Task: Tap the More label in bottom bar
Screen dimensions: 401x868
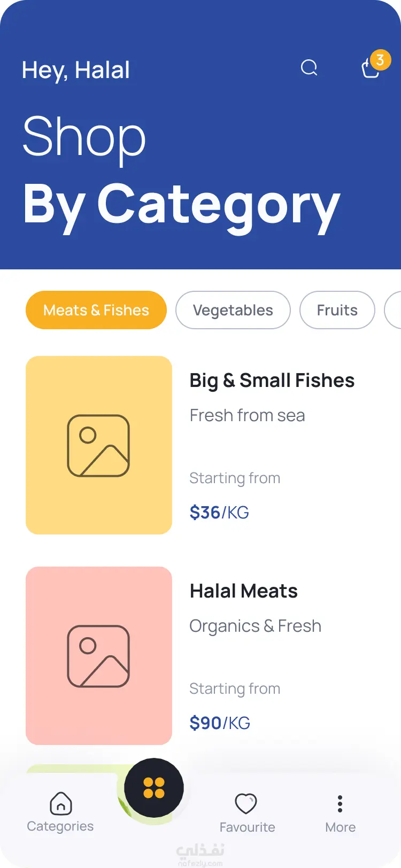Action: click(340, 827)
